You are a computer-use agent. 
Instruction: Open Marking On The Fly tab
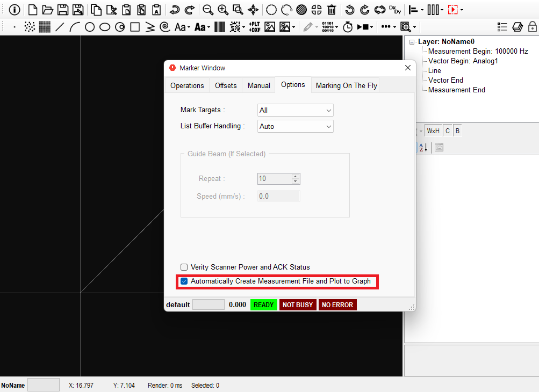[x=347, y=85]
